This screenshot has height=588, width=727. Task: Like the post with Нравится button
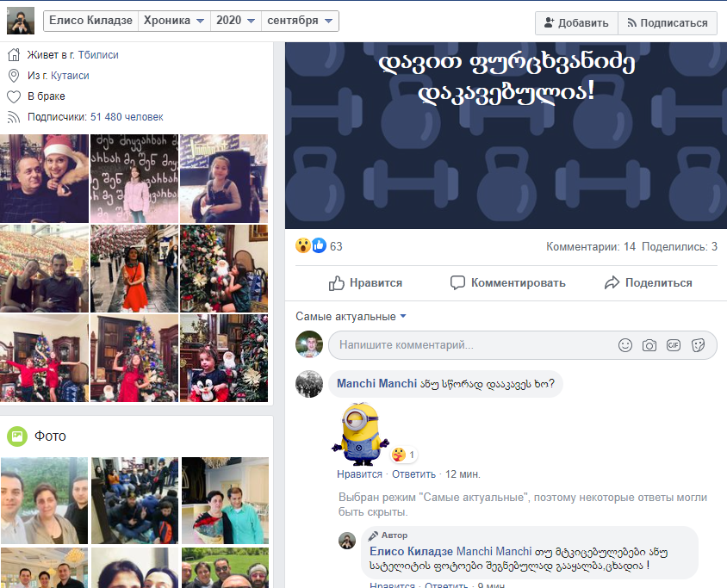click(365, 283)
